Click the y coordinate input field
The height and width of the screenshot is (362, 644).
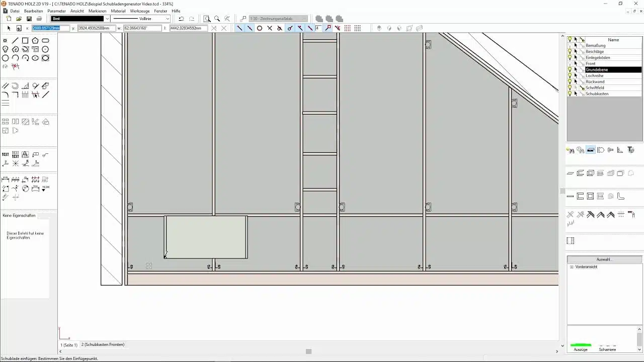(97, 28)
